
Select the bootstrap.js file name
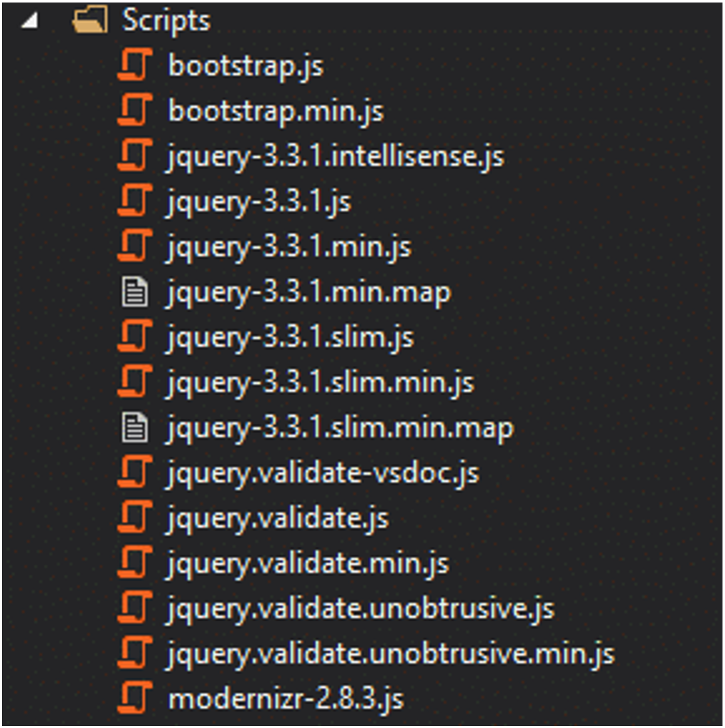(246, 66)
